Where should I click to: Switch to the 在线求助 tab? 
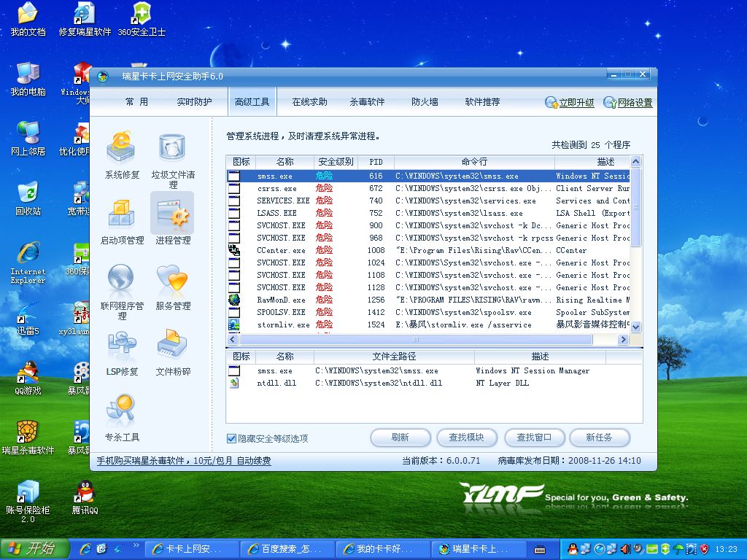pos(309,102)
